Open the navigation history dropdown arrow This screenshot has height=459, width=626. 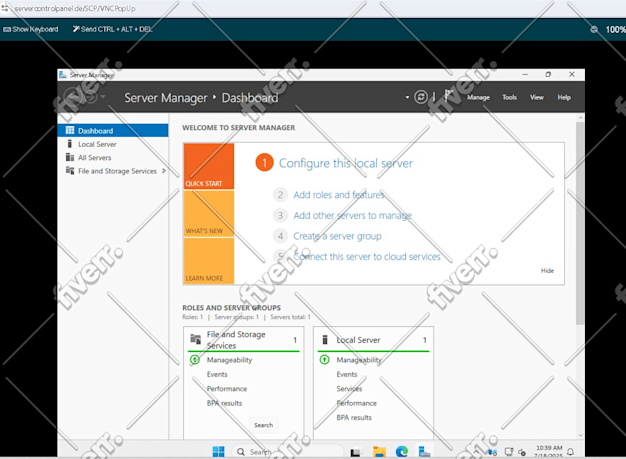[103, 97]
